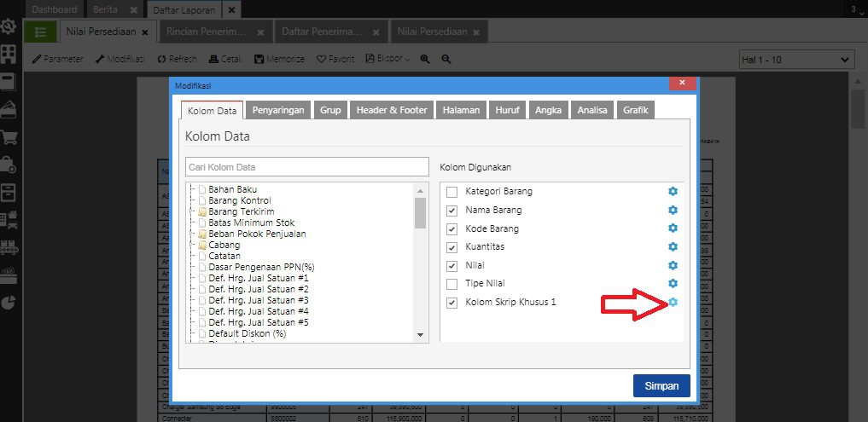Switch to the Penyaringan tab
The image size is (868, 422).
278,110
